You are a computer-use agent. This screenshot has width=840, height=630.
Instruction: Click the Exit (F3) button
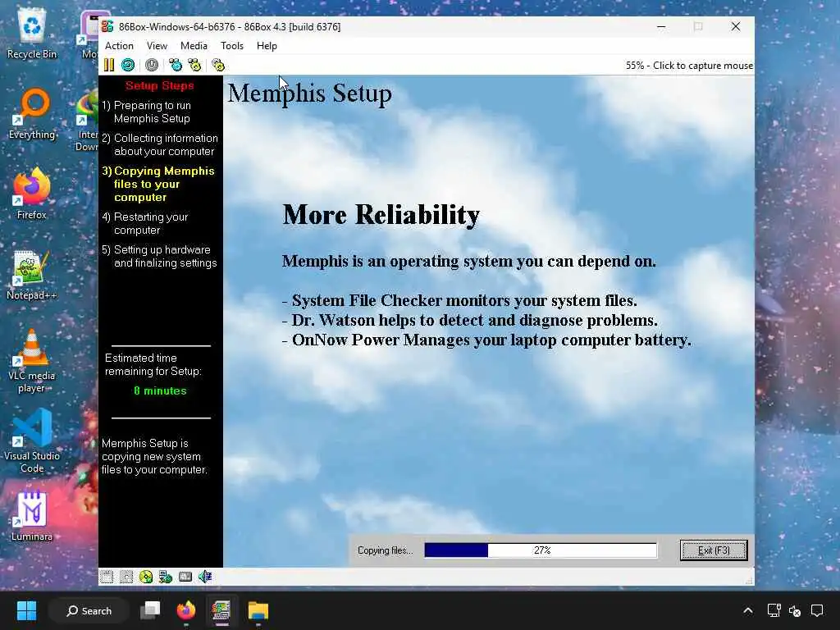[714, 550]
